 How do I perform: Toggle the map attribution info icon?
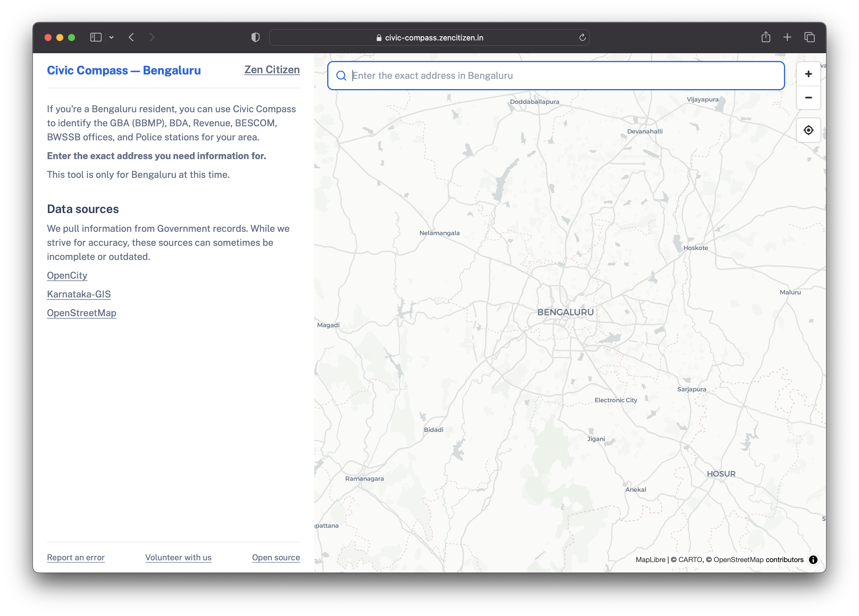click(x=813, y=559)
